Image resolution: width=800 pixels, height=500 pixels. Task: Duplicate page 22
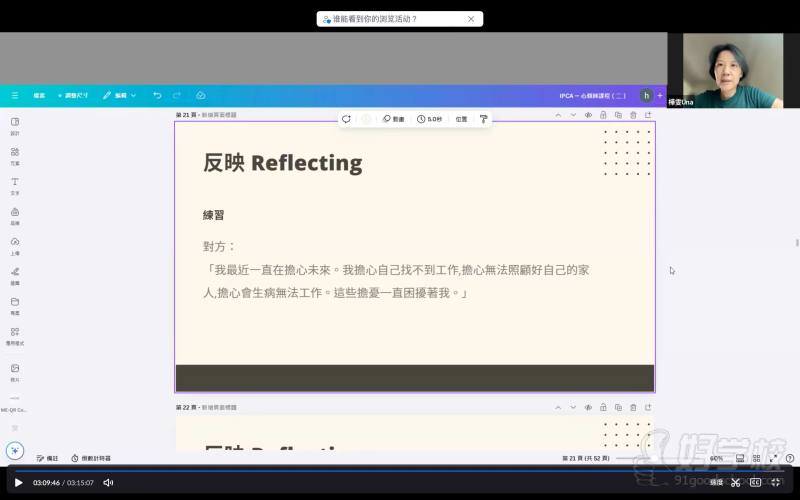[618, 408]
